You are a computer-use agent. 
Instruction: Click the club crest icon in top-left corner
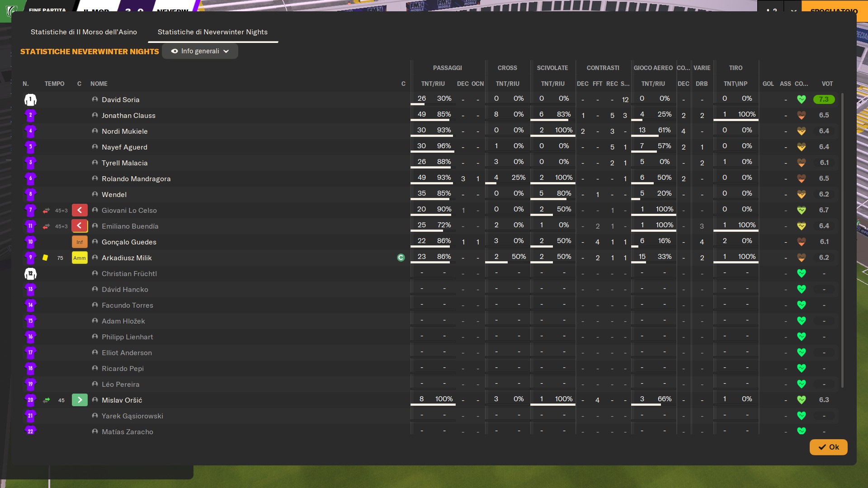(11, 11)
